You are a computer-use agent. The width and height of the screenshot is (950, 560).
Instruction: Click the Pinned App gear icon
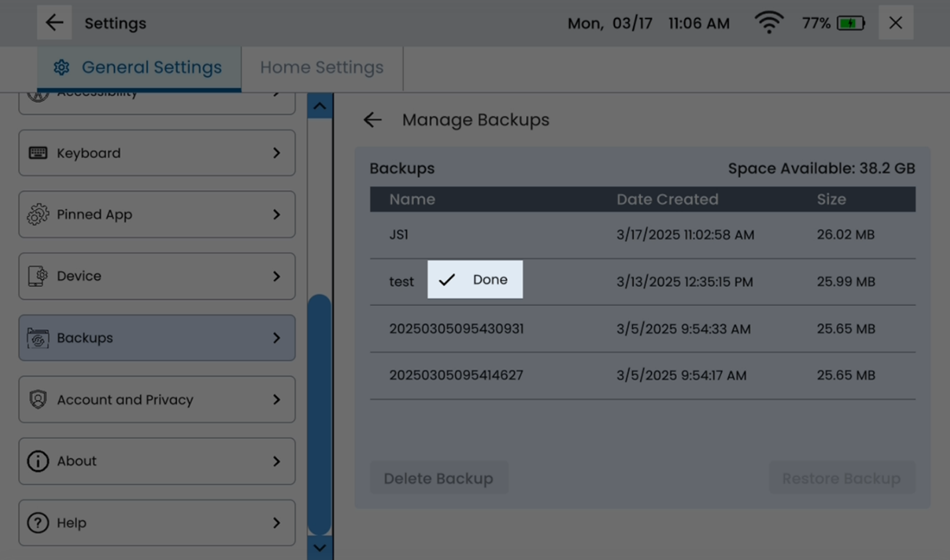(38, 215)
